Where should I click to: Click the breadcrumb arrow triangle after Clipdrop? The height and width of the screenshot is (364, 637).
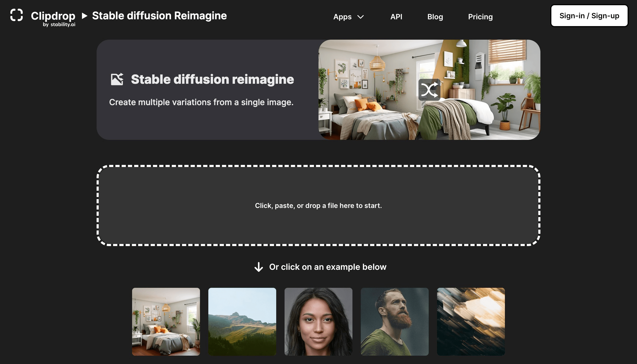[x=84, y=16]
